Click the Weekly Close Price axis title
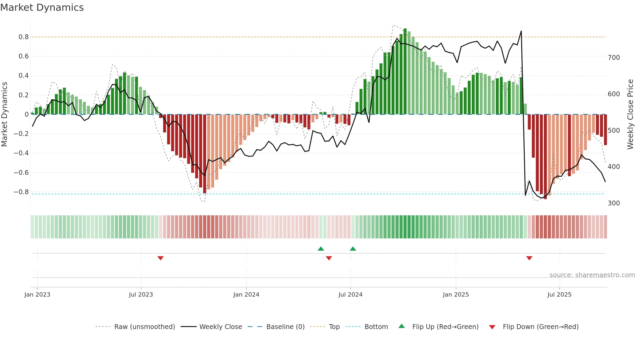The image size is (644, 362). click(630, 114)
